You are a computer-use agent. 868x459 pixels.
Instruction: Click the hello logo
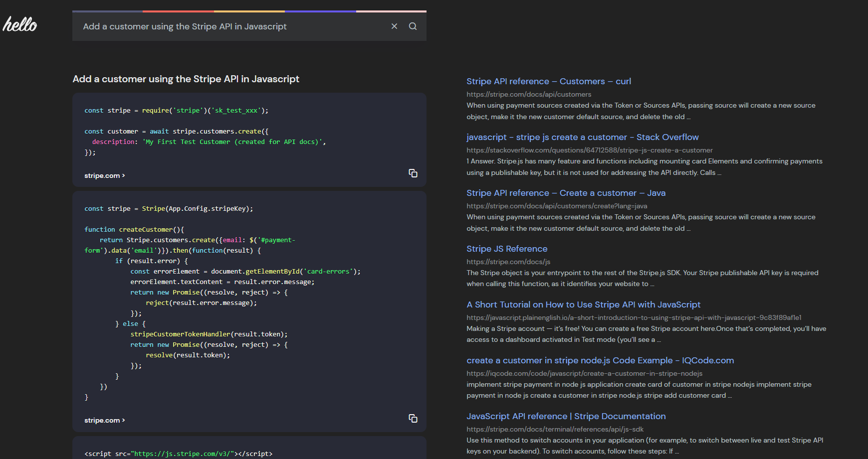pos(20,24)
